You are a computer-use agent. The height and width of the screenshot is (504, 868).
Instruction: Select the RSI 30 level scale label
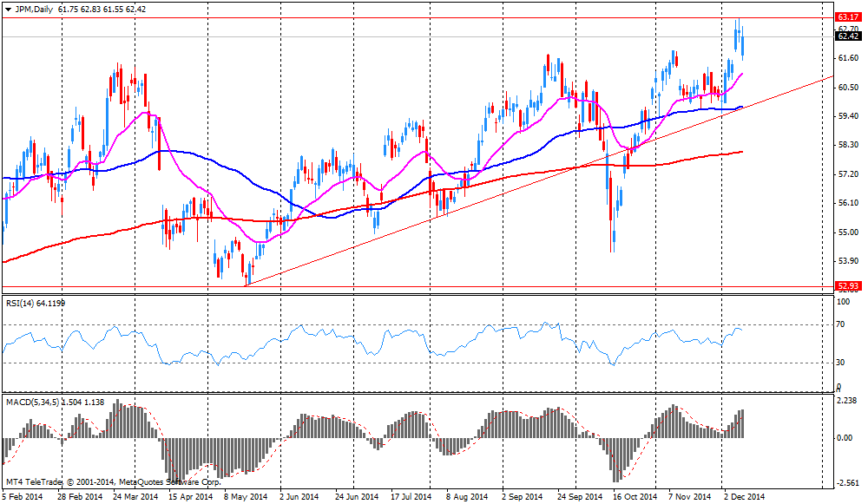click(x=839, y=363)
